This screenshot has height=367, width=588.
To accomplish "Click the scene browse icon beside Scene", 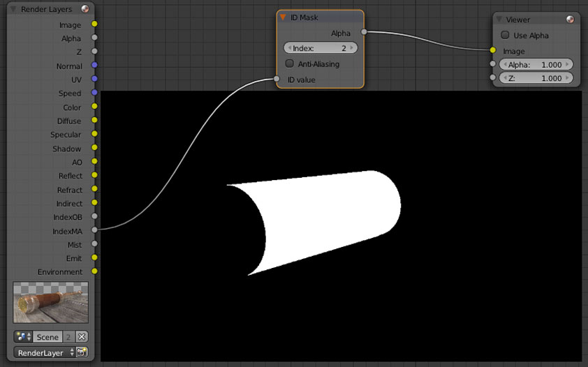I will coord(24,336).
